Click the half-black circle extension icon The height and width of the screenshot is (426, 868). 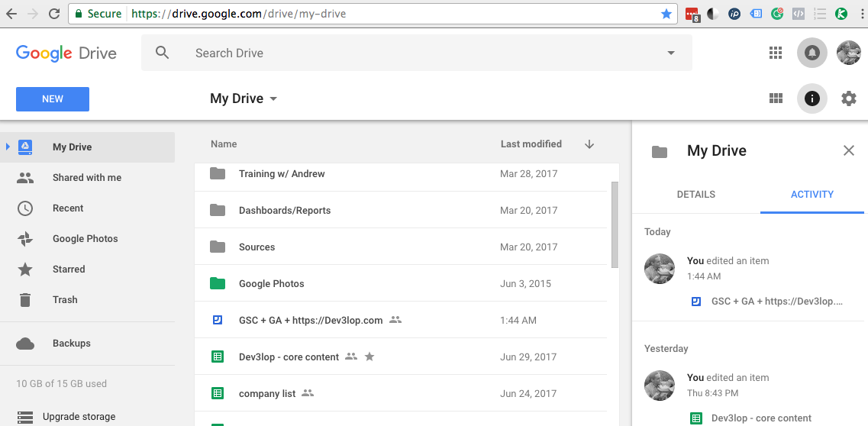pos(712,14)
